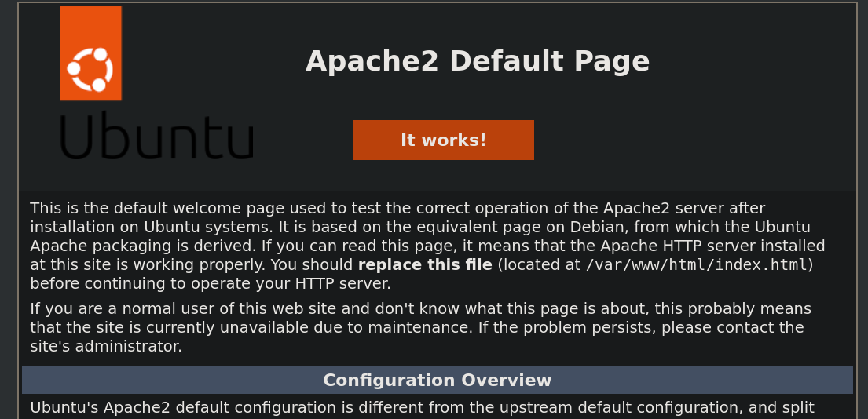Screen dimensions: 868x419
Task: Click the line starting 'installation on Ubuntu systems'
Action: [419, 228]
